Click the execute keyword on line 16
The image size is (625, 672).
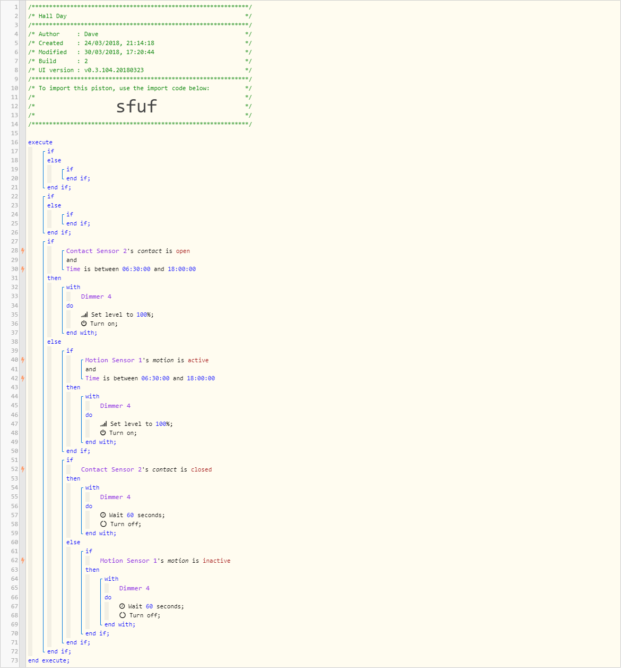click(40, 142)
